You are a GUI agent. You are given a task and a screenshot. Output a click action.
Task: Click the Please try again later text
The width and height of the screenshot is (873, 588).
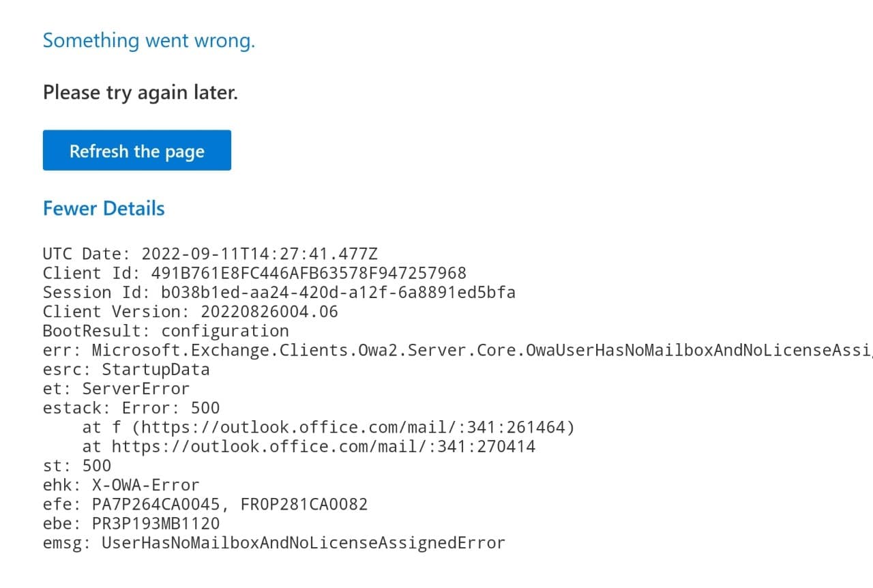(x=140, y=92)
